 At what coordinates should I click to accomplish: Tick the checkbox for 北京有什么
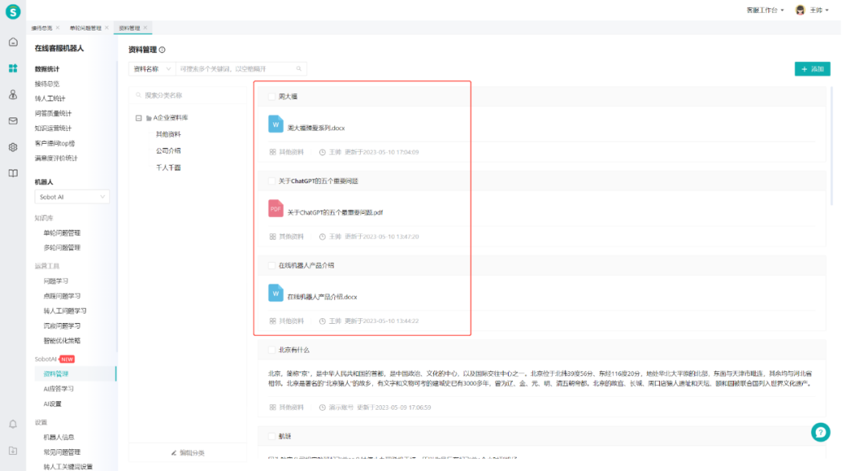pos(272,350)
